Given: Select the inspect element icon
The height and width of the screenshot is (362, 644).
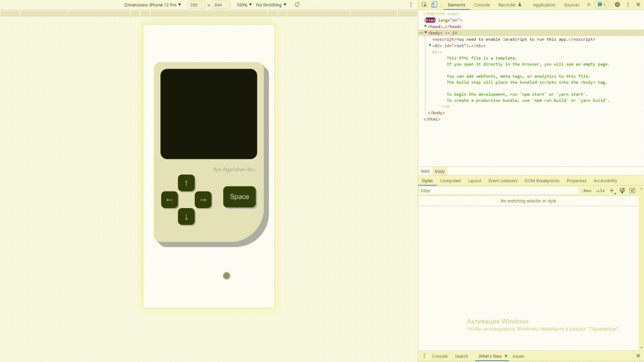Looking at the screenshot, I should pyautogui.click(x=424, y=4).
